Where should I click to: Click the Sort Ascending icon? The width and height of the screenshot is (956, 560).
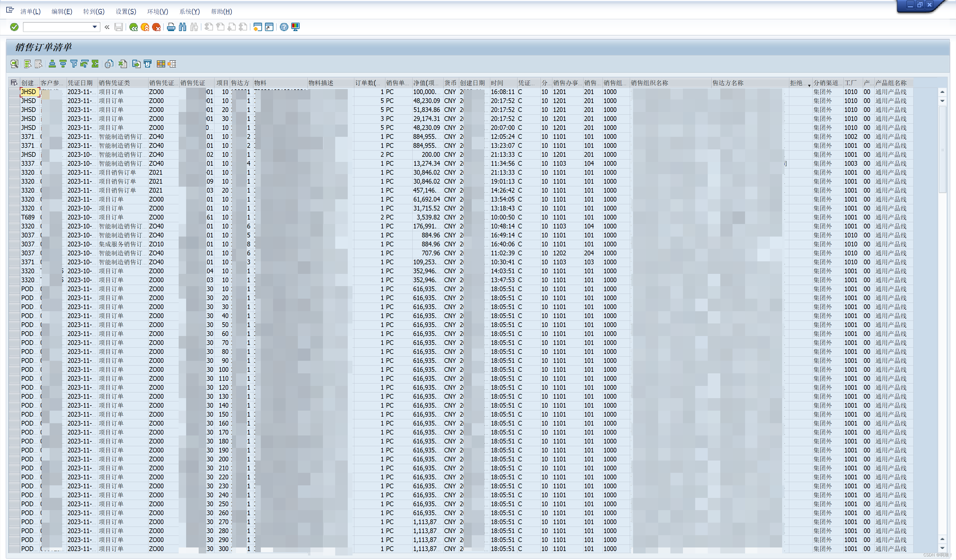pyautogui.click(x=52, y=64)
